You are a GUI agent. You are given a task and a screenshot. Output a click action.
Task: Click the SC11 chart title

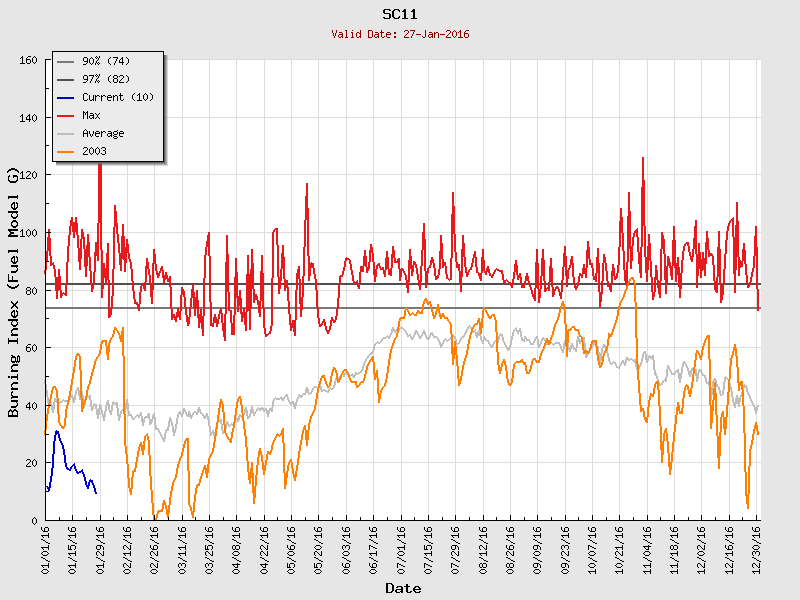coord(400,14)
